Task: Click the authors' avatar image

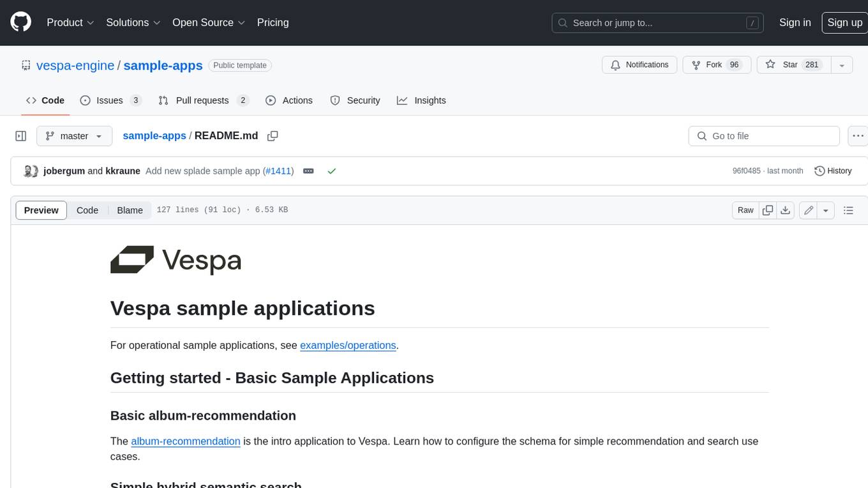Action: coord(31,171)
